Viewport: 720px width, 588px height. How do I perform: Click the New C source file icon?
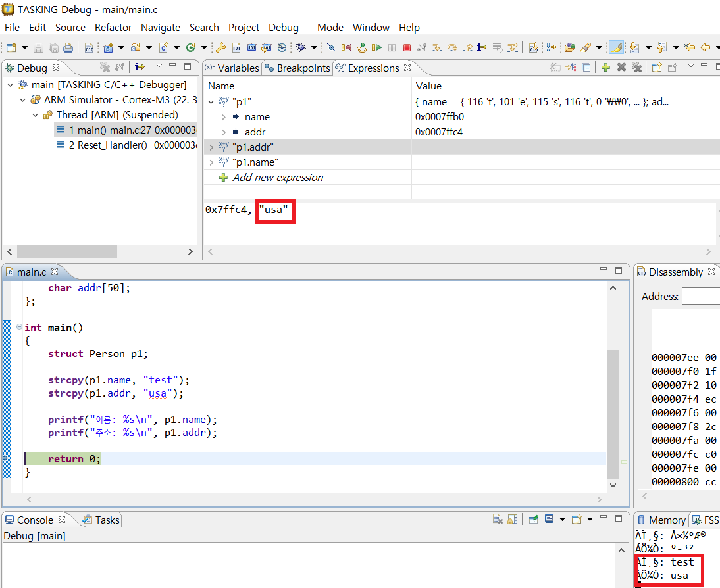(163, 47)
